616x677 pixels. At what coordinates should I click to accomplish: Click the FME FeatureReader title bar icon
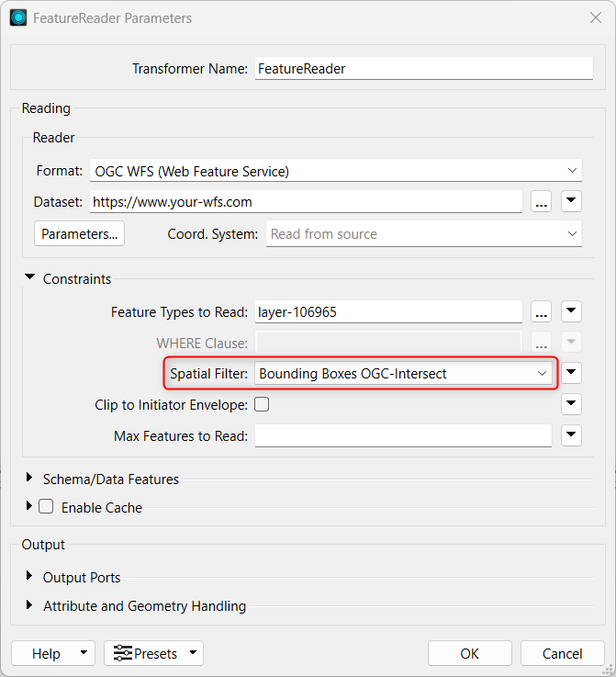(x=18, y=18)
